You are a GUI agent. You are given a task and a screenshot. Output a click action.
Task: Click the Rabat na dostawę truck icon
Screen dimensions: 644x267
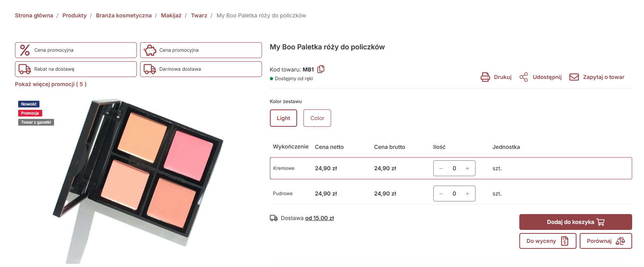[x=25, y=69]
